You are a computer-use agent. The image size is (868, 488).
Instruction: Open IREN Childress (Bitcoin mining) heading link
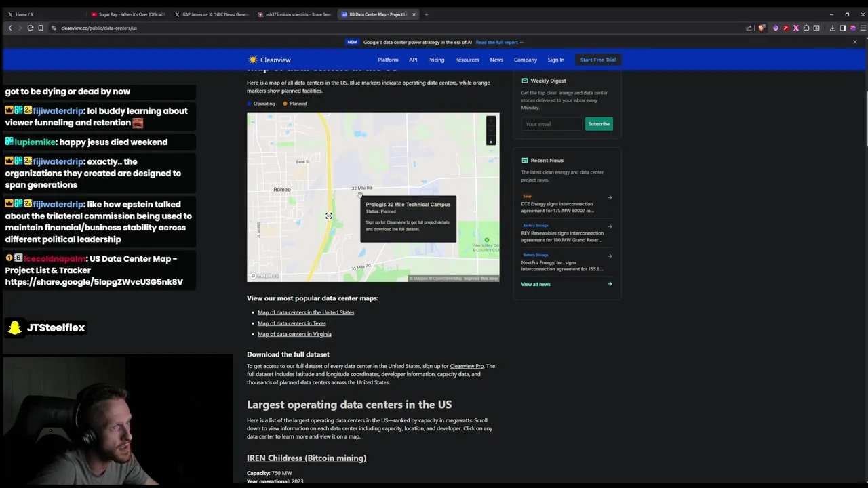[x=307, y=458]
